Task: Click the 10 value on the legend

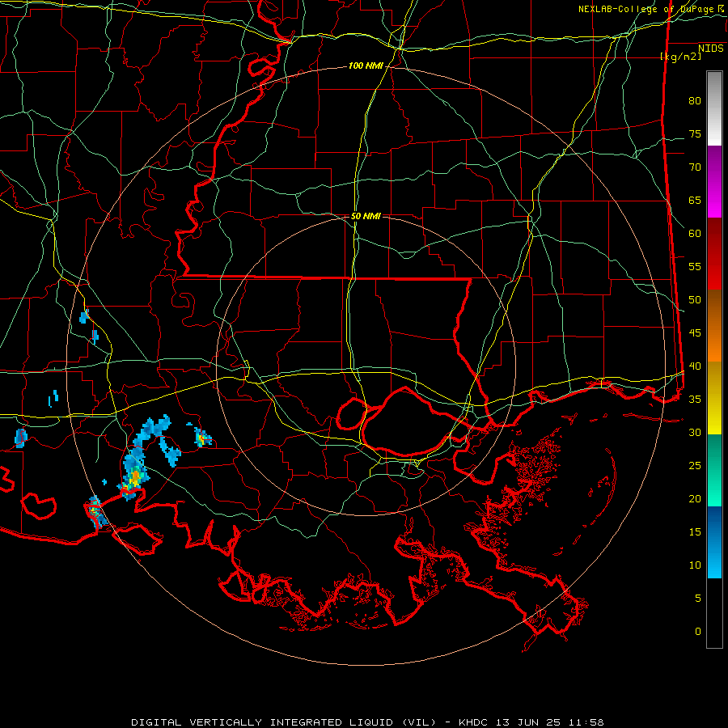Action: (695, 565)
